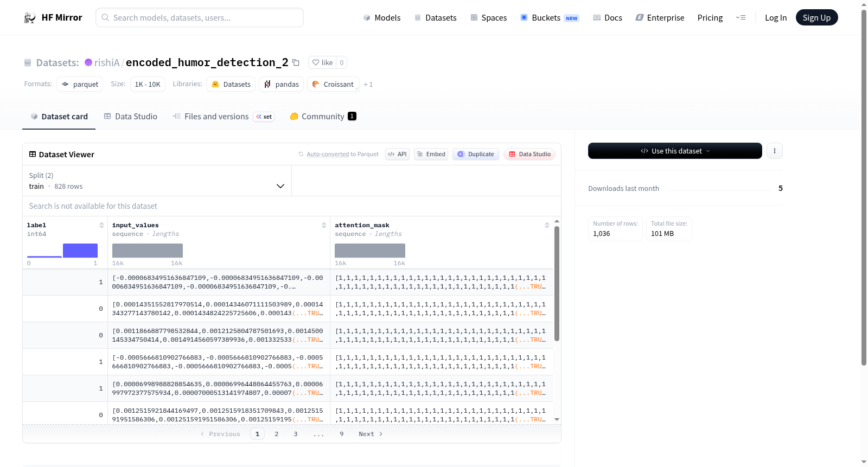The height and width of the screenshot is (467, 868).
Task: Click the Auto-converted to Parquet link
Action: coord(328,154)
